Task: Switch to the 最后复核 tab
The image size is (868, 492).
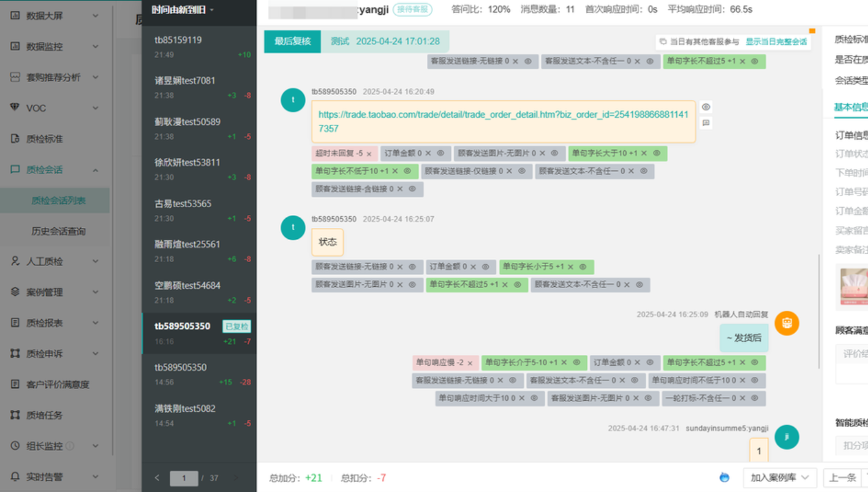Action: pos(292,42)
